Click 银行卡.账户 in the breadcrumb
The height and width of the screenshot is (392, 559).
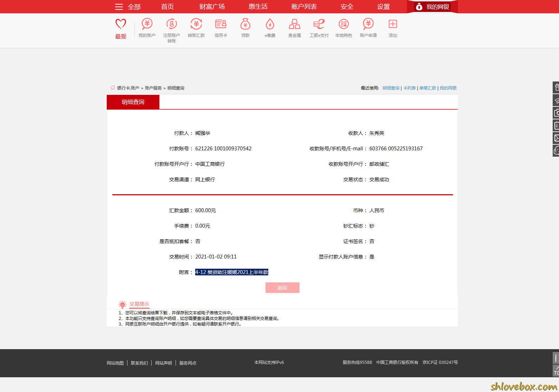pyautogui.click(x=128, y=88)
